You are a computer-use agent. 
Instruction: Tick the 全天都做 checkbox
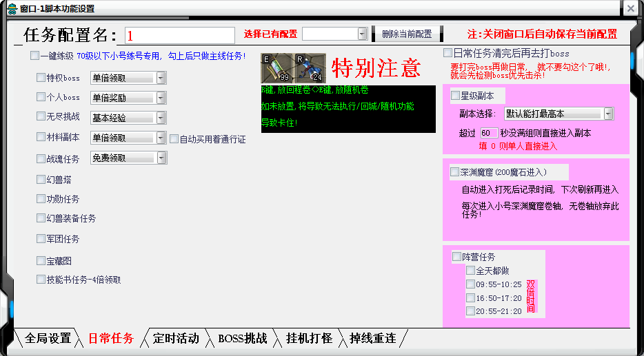pos(471,271)
